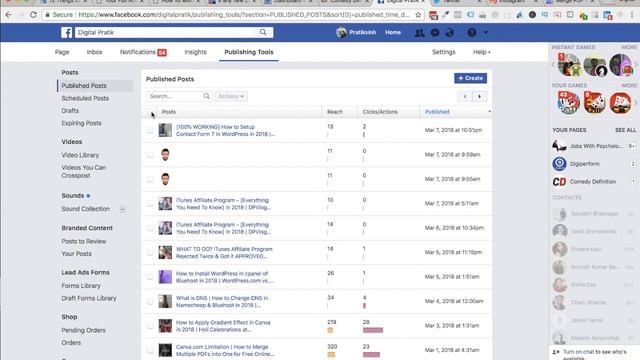Click thumbnail of What is DNS post

click(165, 301)
